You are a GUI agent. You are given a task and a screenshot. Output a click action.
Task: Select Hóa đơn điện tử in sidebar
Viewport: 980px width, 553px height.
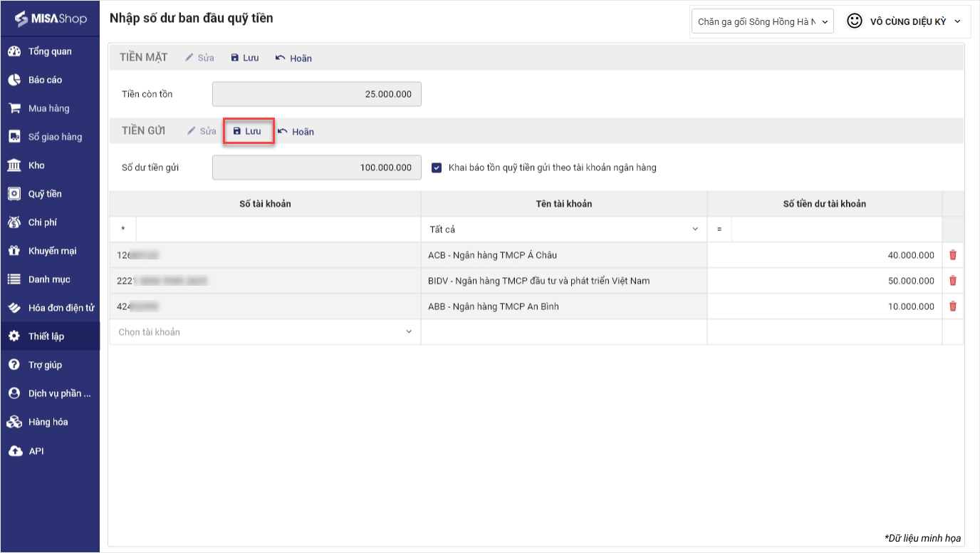coord(61,308)
